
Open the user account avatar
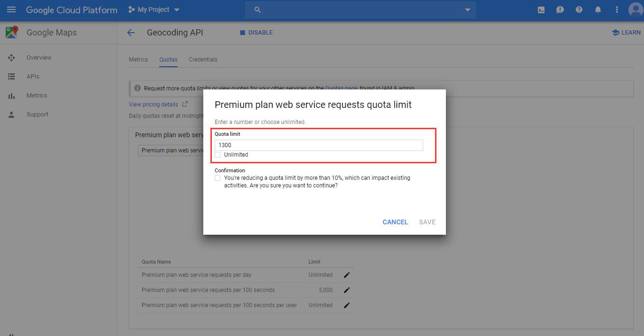coord(635,9)
